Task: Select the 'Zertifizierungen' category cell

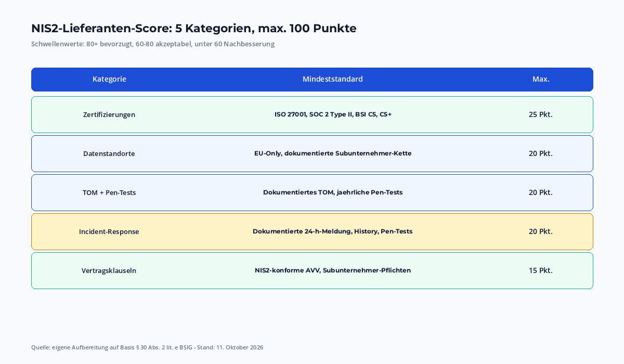Action: 109,114
